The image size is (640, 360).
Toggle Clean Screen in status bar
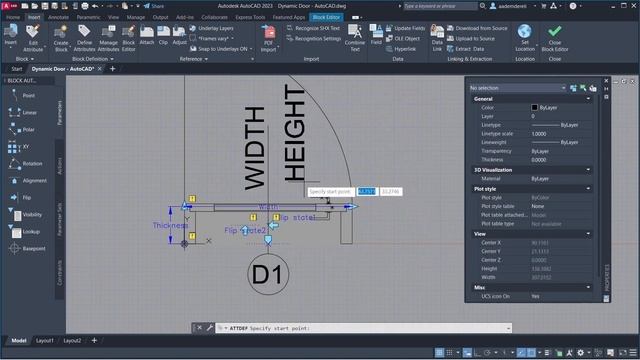point(623,353)
